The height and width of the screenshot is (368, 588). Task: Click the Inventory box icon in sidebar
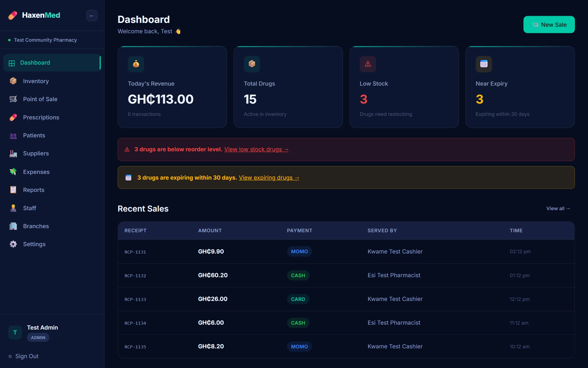tap(13, 81)
